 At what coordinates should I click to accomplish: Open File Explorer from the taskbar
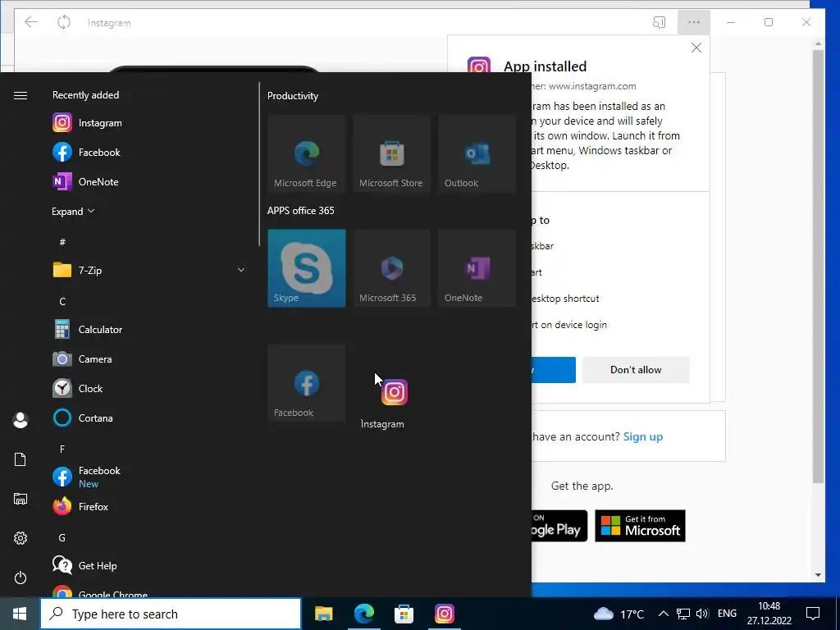pos(323,614)
